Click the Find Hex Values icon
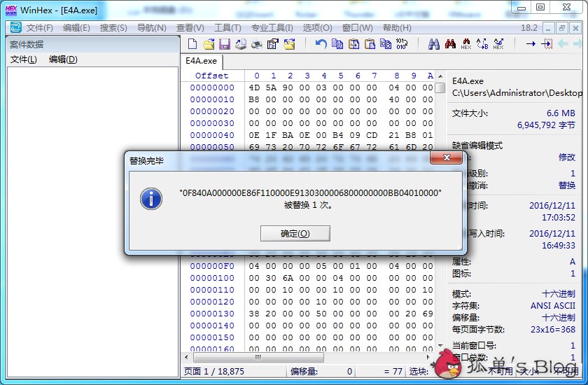Viewport: 588px width, 385px height. tap(466, 44)
